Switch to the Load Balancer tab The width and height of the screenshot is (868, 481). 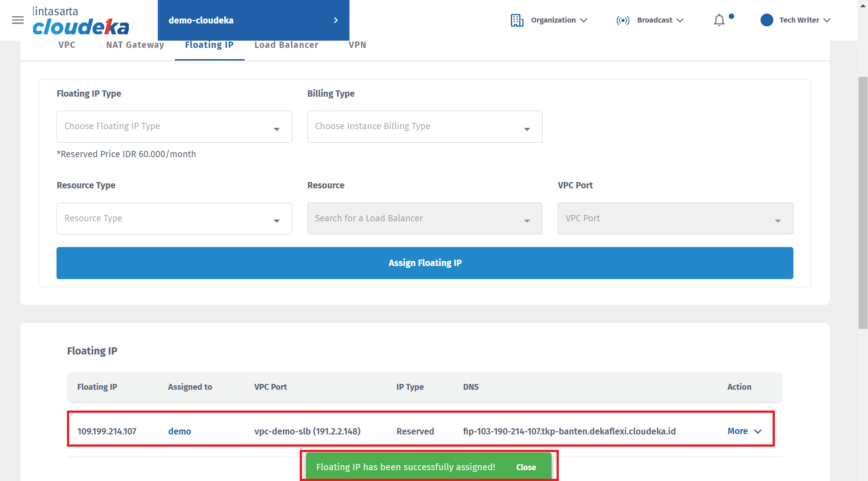(x=286, y=45)
